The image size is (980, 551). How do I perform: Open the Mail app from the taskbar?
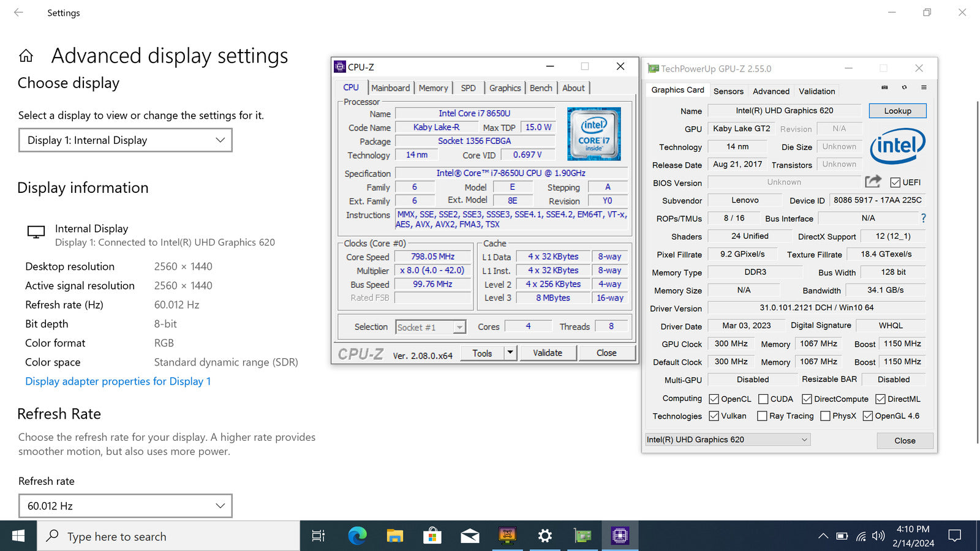[x=470, y=536]
